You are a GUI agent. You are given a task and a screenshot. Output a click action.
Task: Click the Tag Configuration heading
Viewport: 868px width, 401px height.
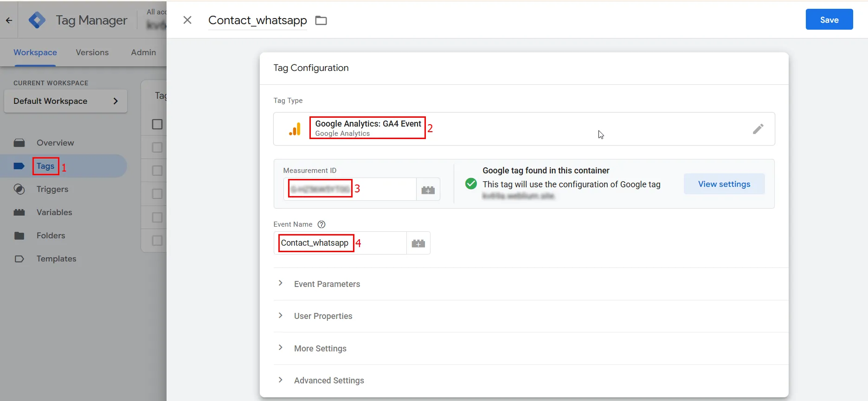pyautogui.click(x=311, y=68)
